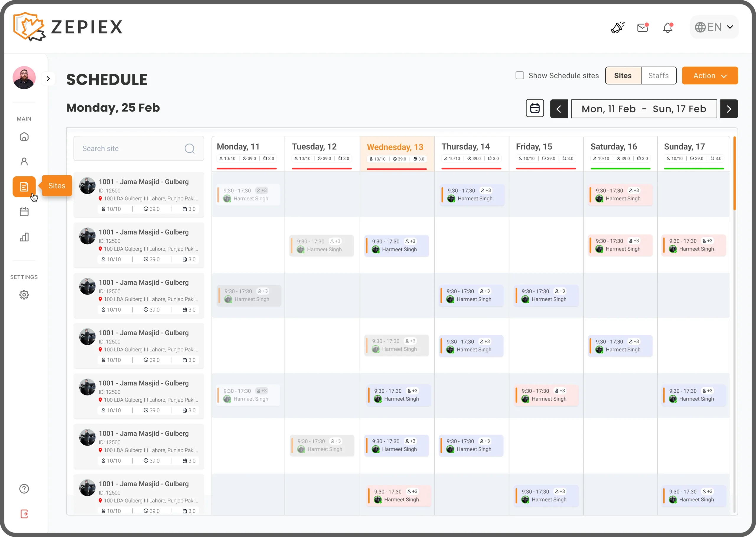The width and height of the screenshot is (756, 537).
Task: Switch to the Staffs tab
Action: coord(658,76)
